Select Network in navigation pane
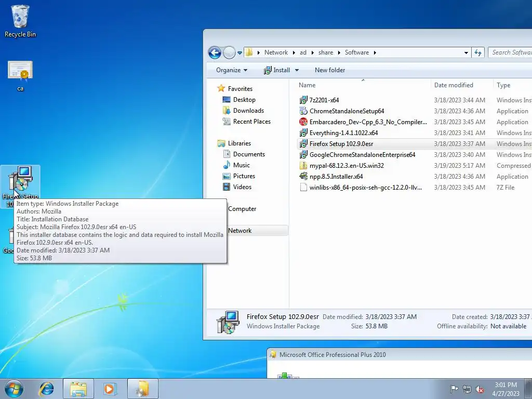Viewport: 532px width, 399px height. [240, 231]
